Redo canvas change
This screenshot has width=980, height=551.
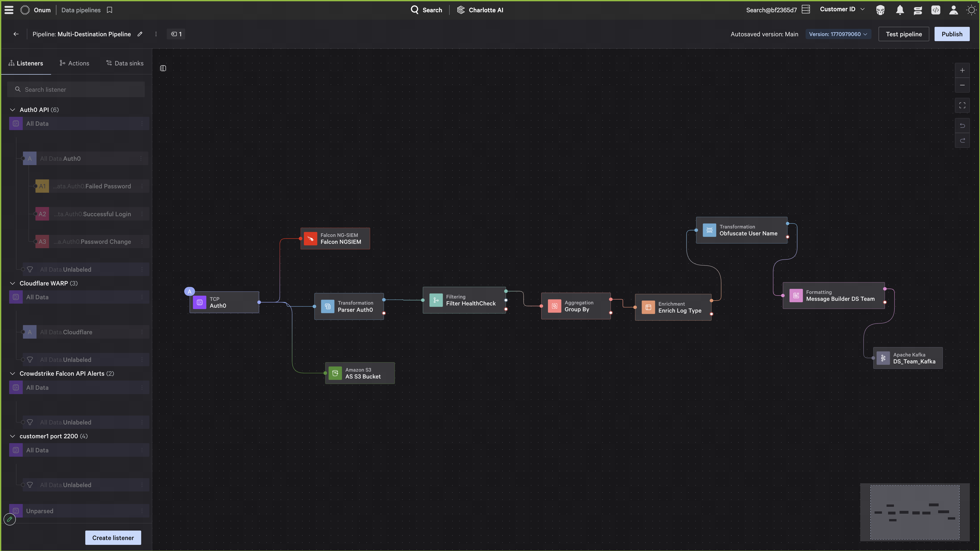[x=962, y=141]
